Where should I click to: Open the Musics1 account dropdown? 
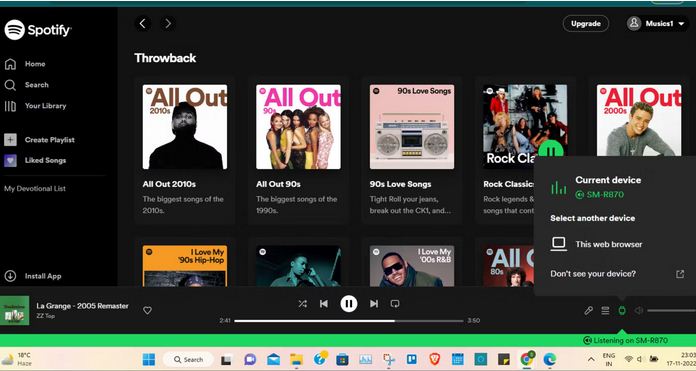click(657, 24)
